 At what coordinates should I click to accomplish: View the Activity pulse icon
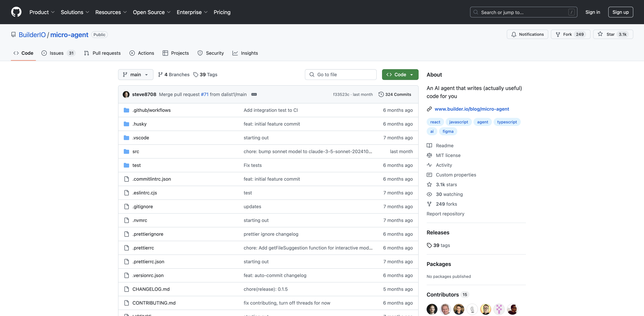429,165
